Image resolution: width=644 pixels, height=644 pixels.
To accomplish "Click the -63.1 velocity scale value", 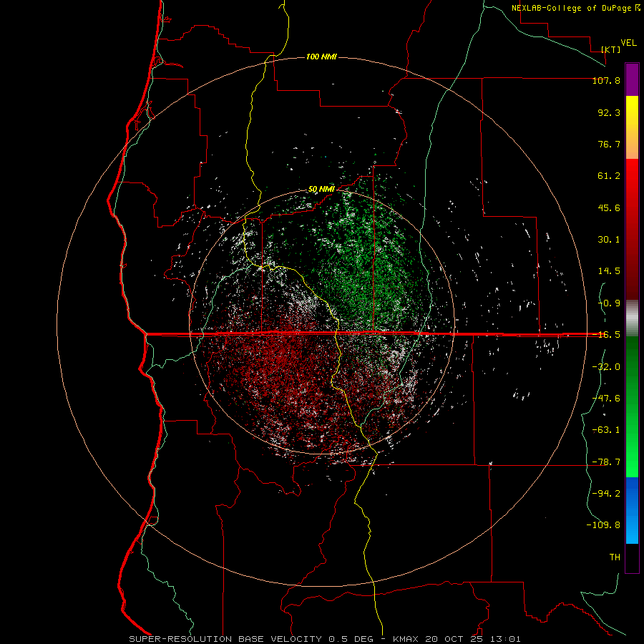I will pos(606,430).
